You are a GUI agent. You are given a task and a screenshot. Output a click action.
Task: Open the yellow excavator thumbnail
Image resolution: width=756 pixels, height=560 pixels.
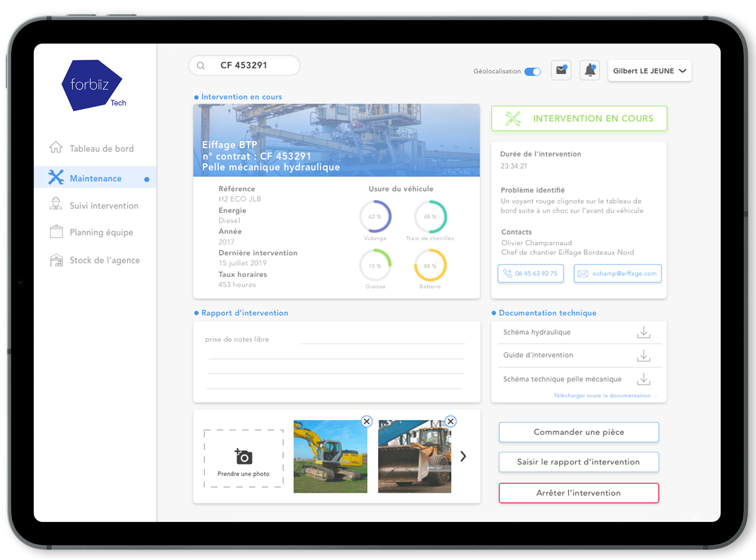[x=330, y=456]
